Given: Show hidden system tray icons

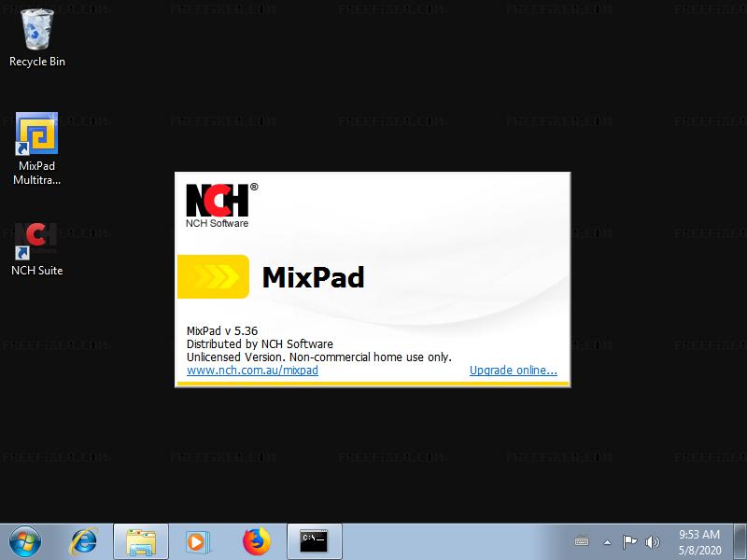Looking at the screenshot, I should (607, 542).
